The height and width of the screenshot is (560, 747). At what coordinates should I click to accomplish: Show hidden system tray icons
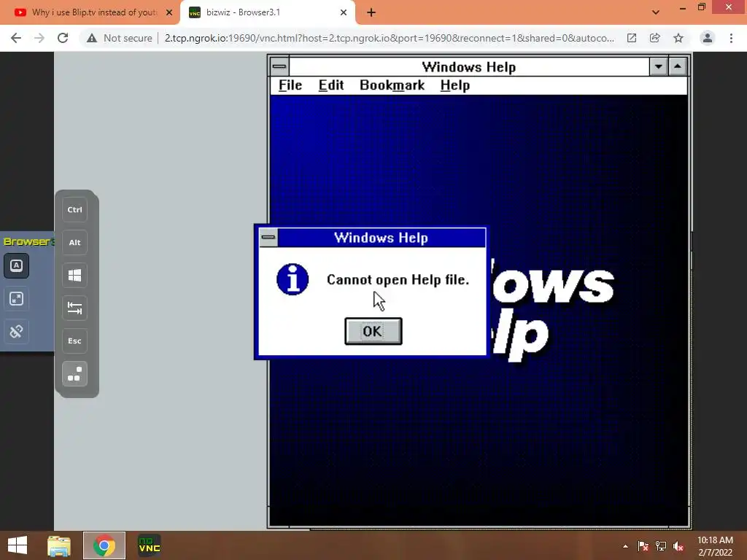tap(625, 546)
